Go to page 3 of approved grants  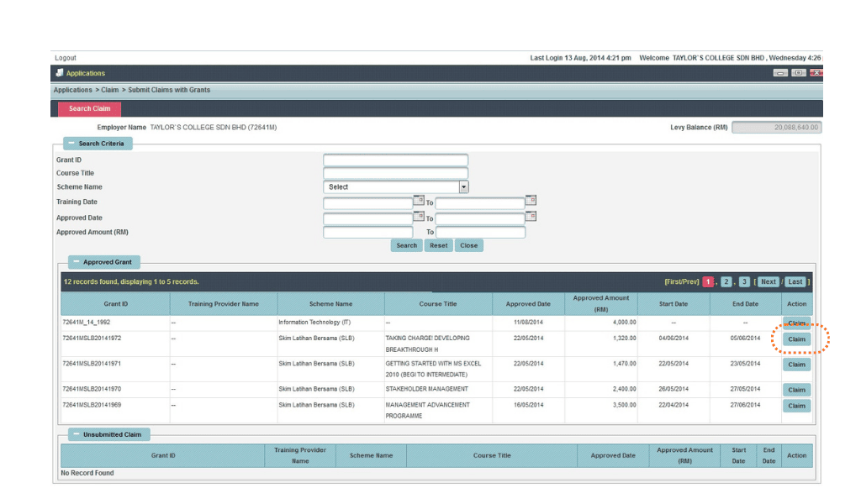click(x=744, y=282)
